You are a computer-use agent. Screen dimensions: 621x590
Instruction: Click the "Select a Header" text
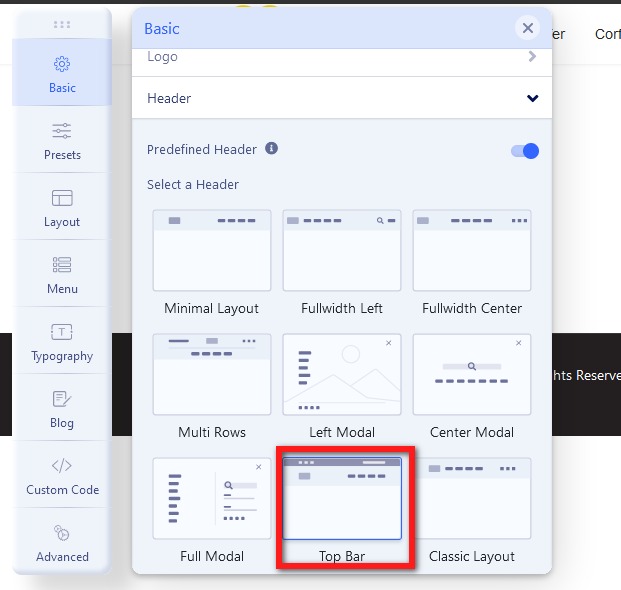193,185
